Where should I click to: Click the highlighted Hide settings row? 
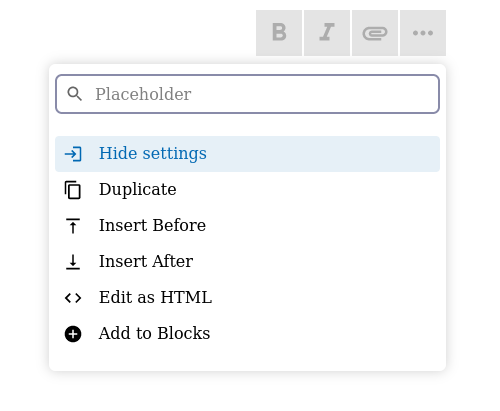(247, 154)
